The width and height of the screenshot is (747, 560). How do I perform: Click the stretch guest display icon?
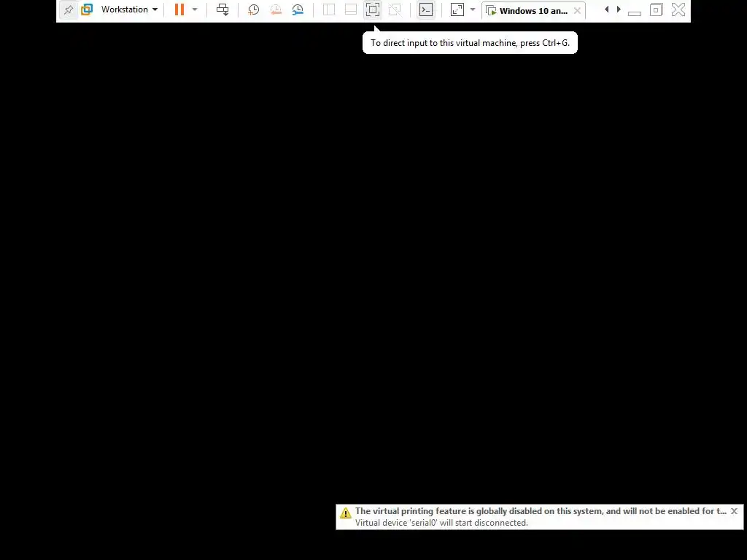click(457, 9)
